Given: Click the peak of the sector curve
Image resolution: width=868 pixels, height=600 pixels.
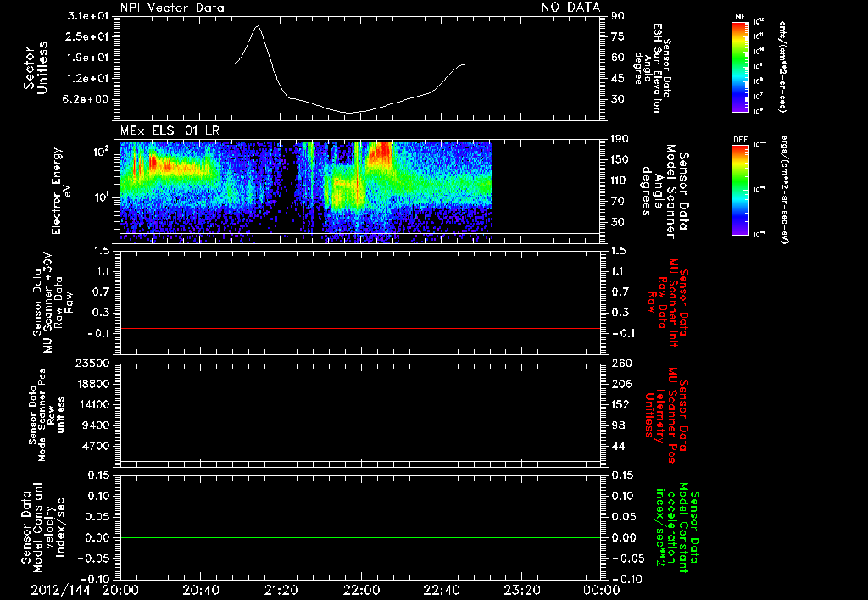Looking at the screenshot, I should click(x=258, y=26).
